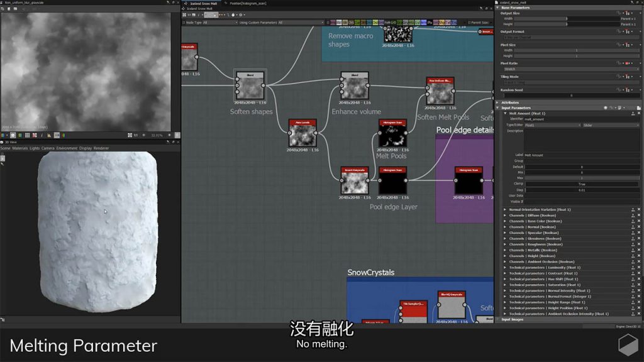Open the Scene menu in 3D View
The width and height of the screenshot is (644, 362).
5,148
